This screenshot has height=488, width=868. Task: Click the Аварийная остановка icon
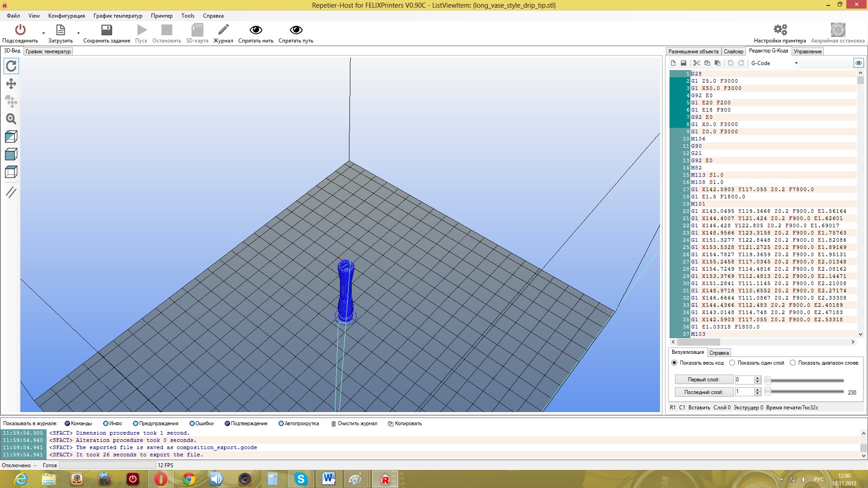838,30
